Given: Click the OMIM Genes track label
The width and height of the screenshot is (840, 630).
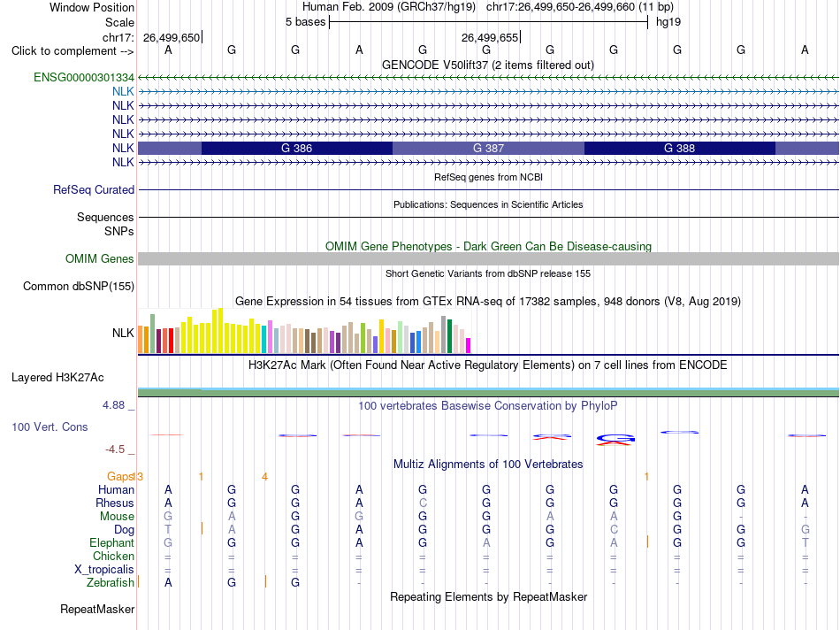Looking at the screenshot, I should point(100,259).
